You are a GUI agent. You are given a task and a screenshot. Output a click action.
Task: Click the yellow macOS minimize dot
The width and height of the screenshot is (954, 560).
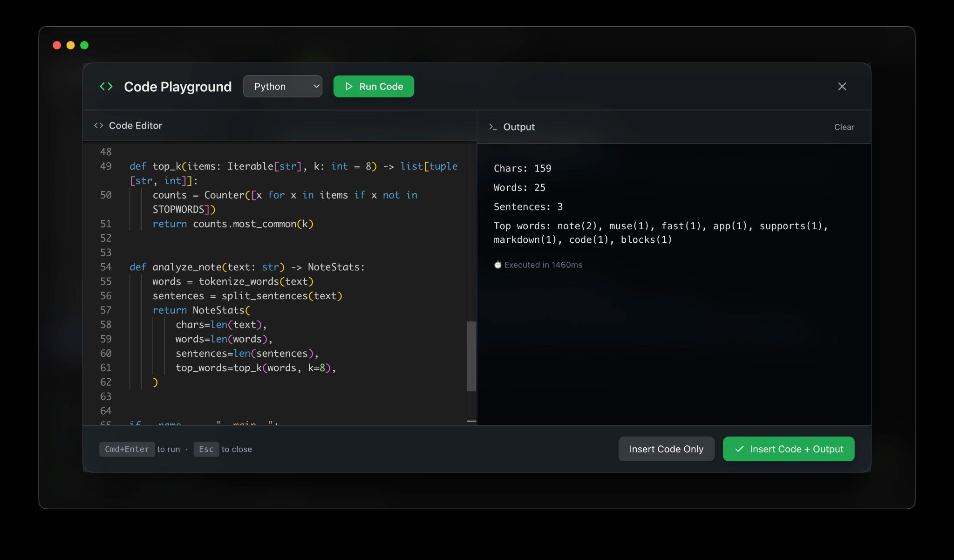tap(71, 45)
